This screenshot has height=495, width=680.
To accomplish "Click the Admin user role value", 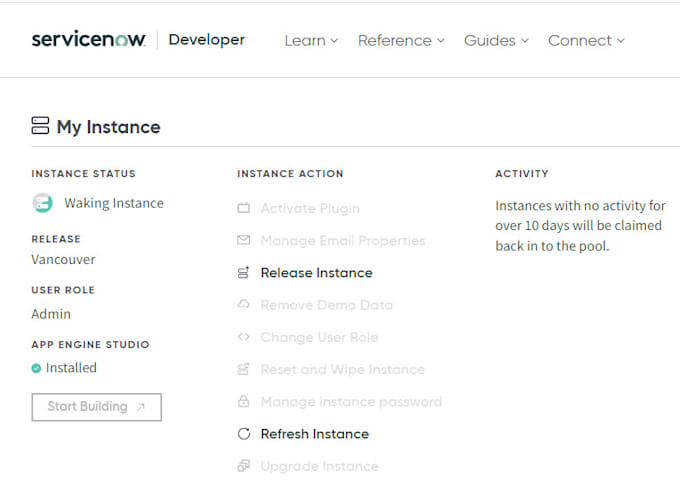I will 51,314.
